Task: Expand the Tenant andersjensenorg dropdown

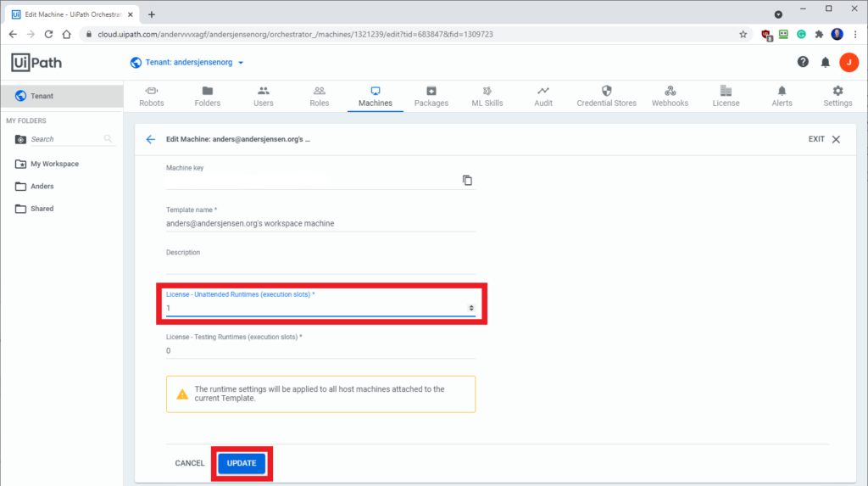Action: [187, 62]
